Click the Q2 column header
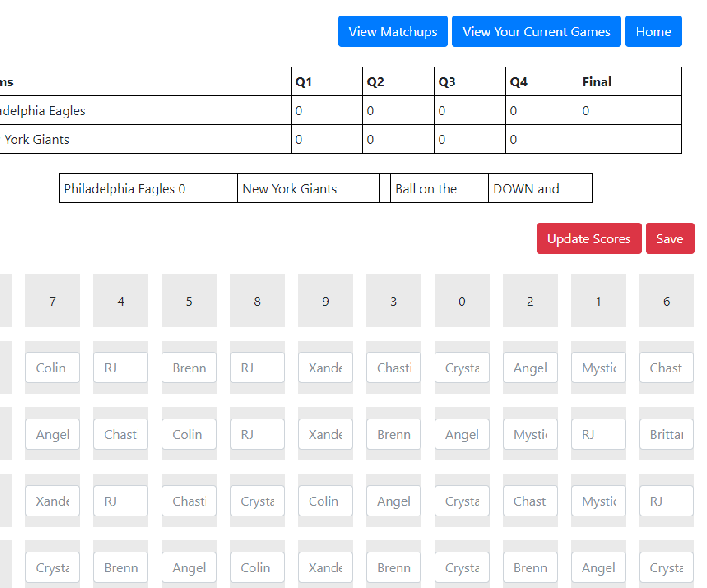Image resolution: width=707 pixels, height=588 pixels. [398, 81]
